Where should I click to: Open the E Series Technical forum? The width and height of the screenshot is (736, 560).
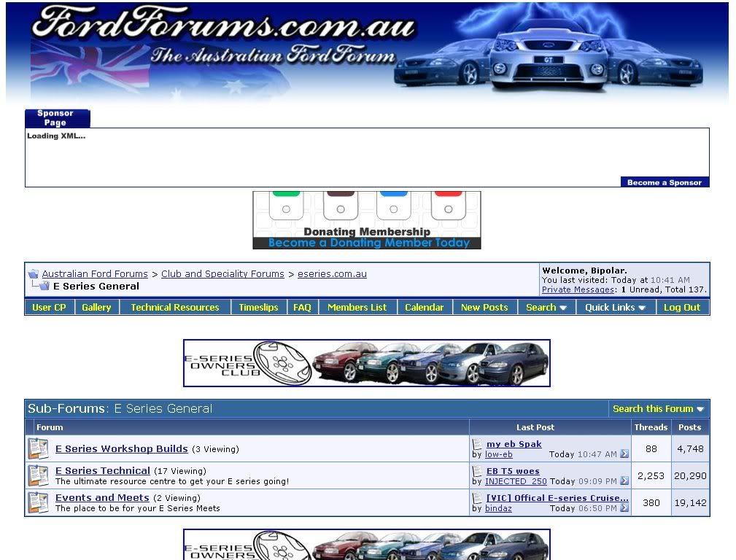pyautogui.click(x=103, y=471)
